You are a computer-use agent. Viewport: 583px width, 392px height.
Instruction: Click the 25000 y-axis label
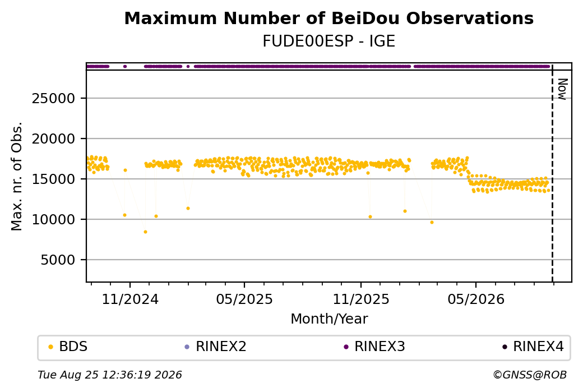[54, 99]
